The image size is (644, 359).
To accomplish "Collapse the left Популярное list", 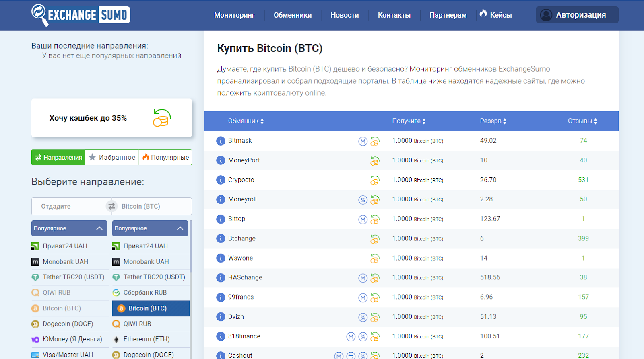I will point(69,228).
